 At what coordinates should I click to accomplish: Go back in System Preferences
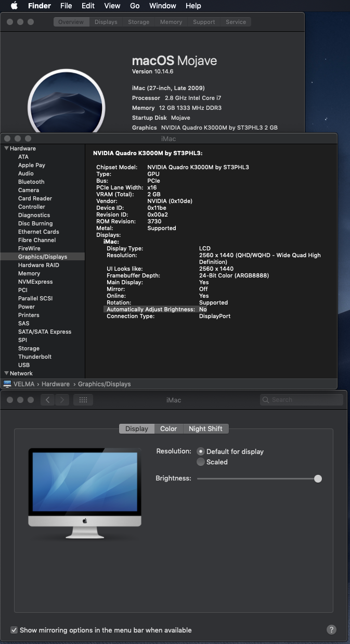(x=47, y=400)
